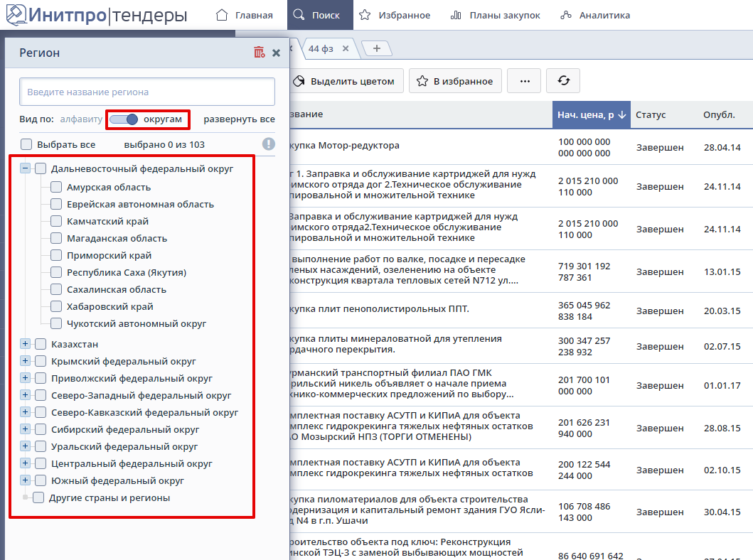Add to favorites with В избранное button

click(x=455, y=81)
